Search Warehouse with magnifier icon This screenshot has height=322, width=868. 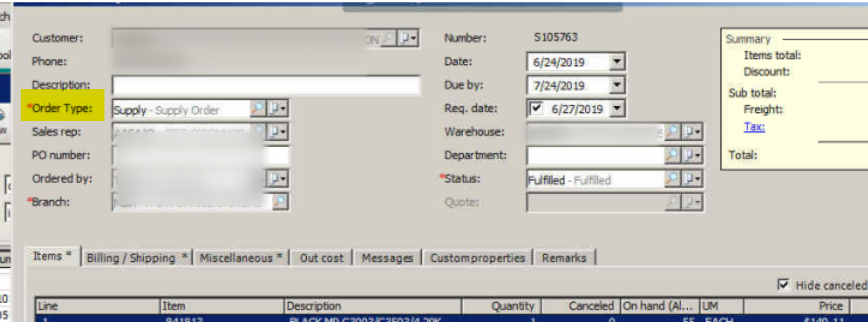672,131
